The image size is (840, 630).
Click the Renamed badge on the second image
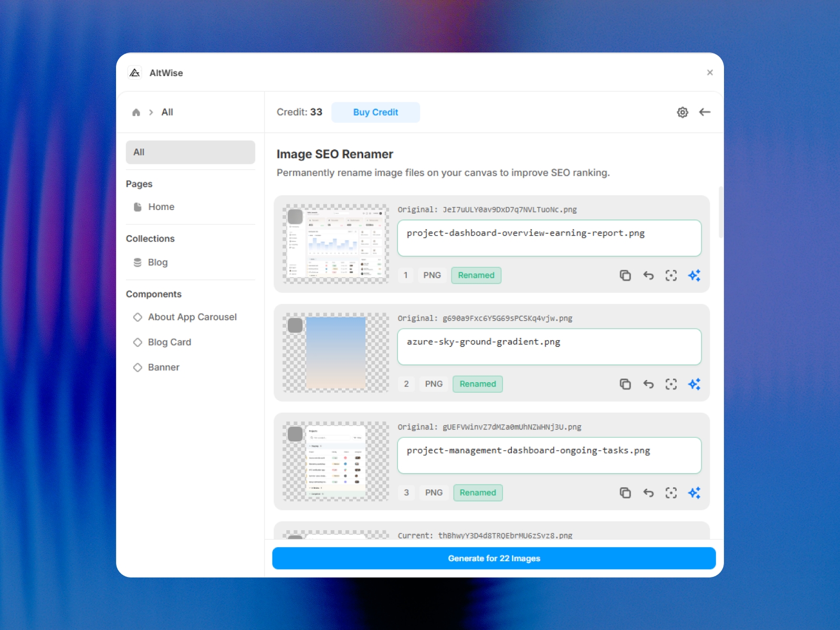tap(477, 384)
